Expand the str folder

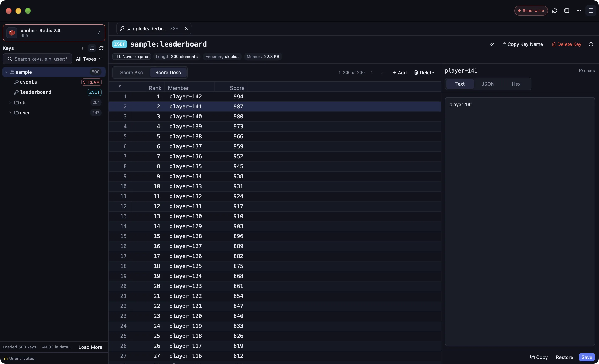point(10,103)
